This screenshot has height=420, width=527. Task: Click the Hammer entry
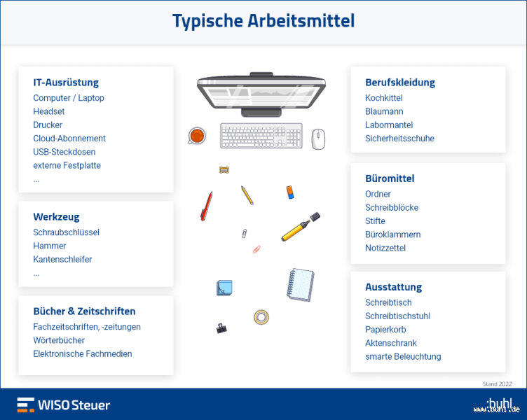click(x=49, y=246)
